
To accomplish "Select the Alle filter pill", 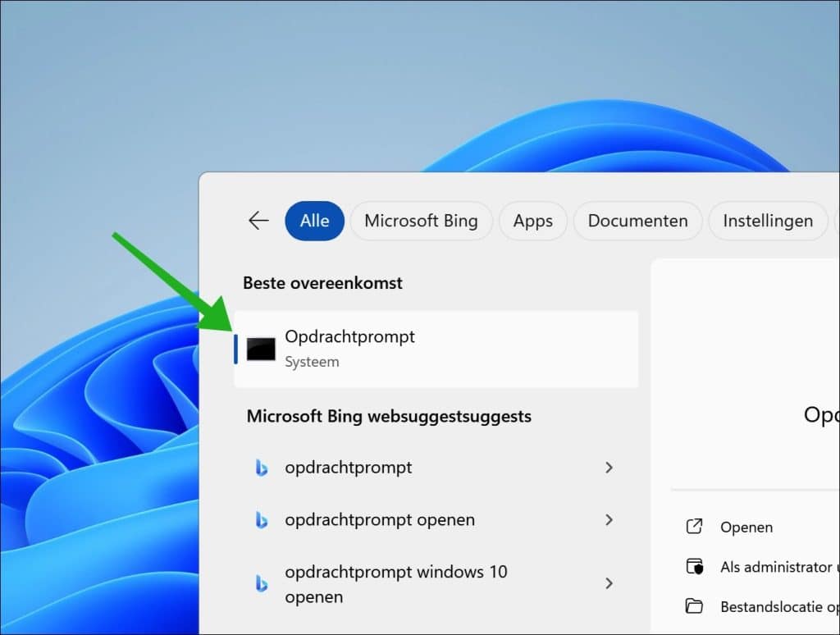I will (314, 220).
